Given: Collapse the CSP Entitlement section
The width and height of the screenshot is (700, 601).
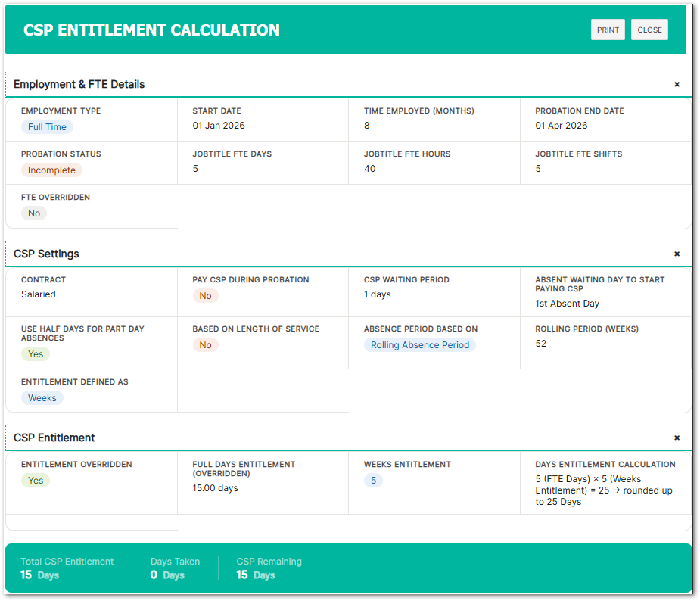Looking at the screenshot, I should pyautogui.click(x=677, y=438).
